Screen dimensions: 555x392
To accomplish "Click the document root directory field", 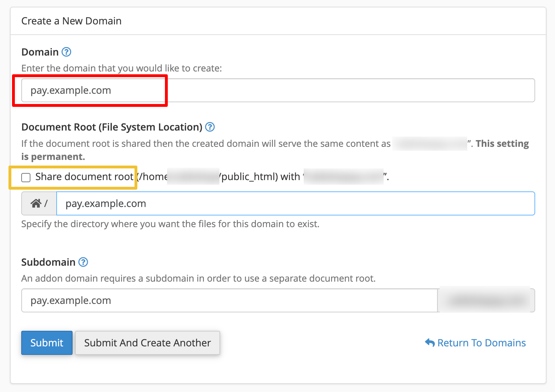I will click(296, 203).
